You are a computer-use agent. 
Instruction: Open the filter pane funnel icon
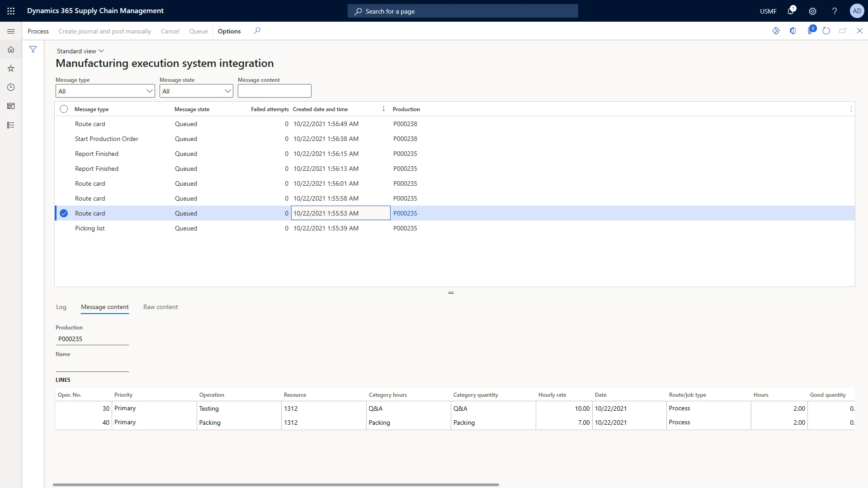[33, 50]
